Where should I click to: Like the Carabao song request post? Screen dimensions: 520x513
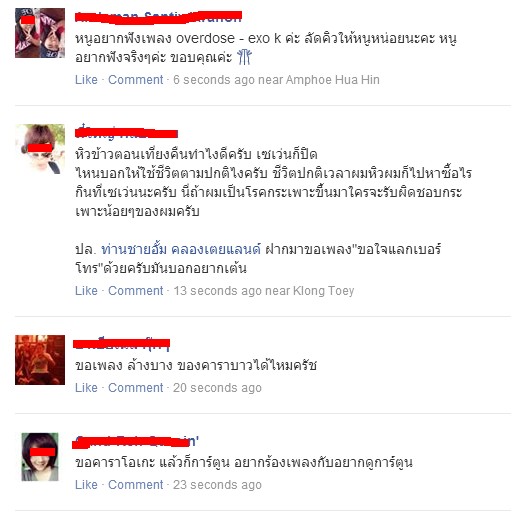point(86,388)
